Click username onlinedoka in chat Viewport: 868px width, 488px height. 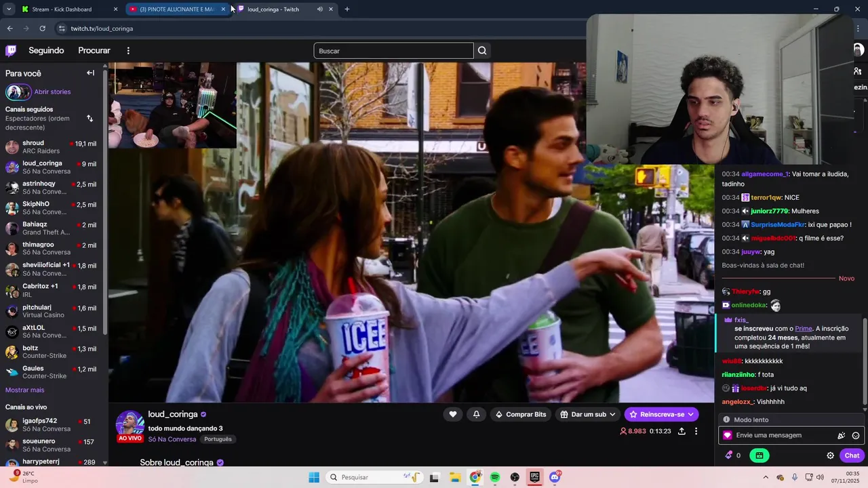(749, 305)
